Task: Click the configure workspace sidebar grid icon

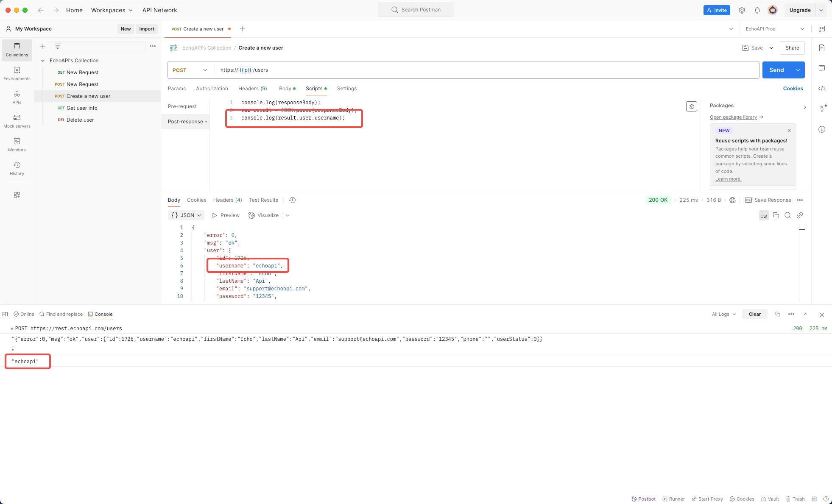Action: click(x=17, y=195)
